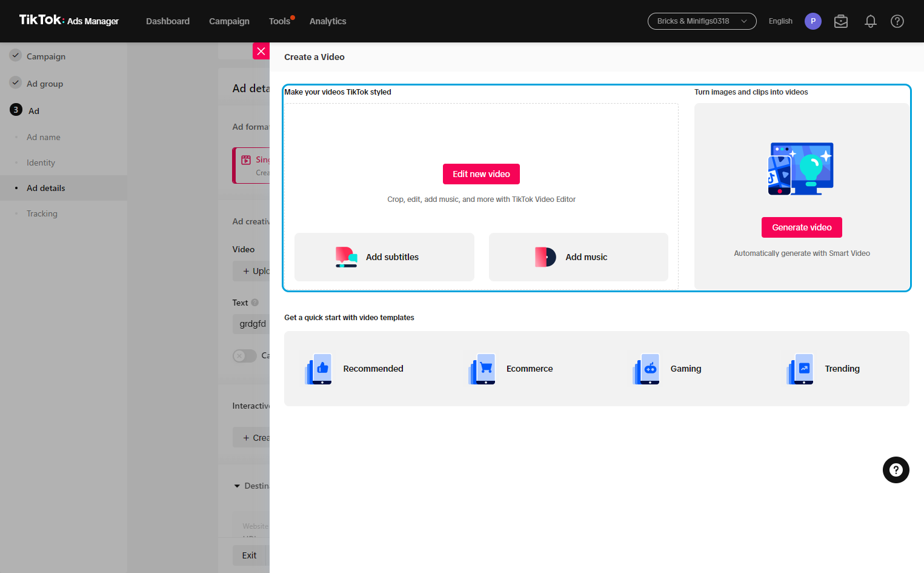Click the TikTok Ads Manager logo
Screen dimensions: 924x573
click(68, 20)
